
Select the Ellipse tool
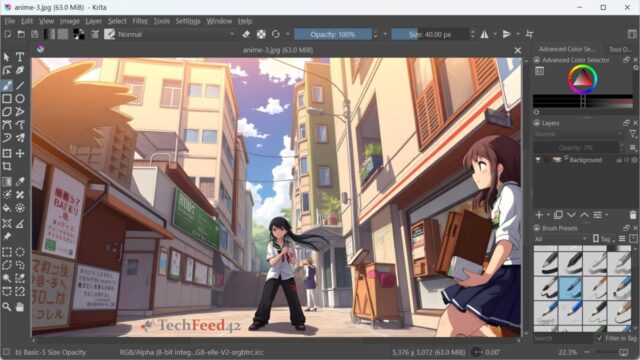click(x=20, y=99)
